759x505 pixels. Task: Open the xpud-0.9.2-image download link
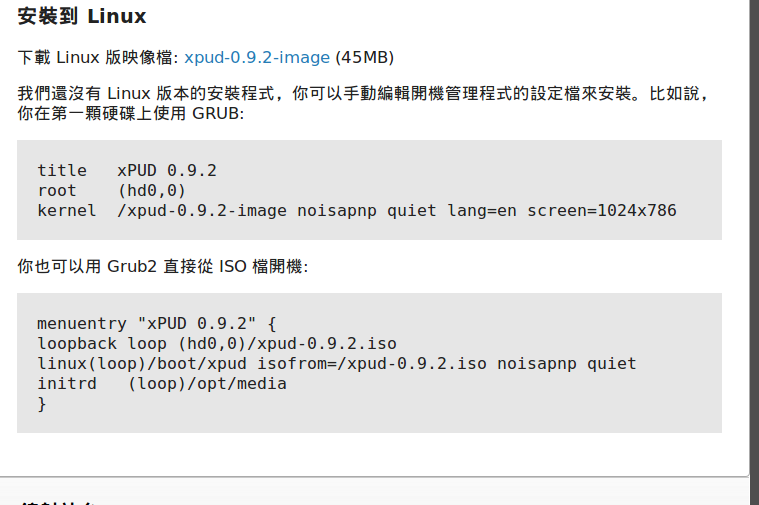point(257,57)
